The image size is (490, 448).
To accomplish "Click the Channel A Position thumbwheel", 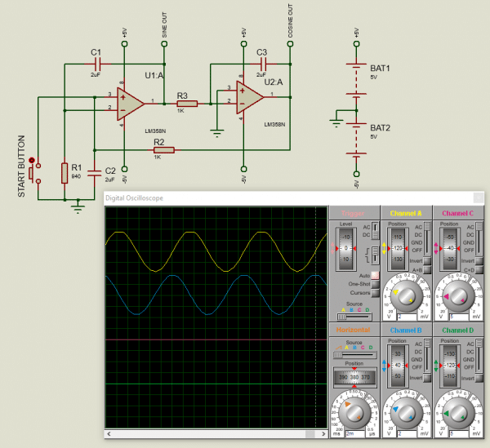I will pos(398,249).
